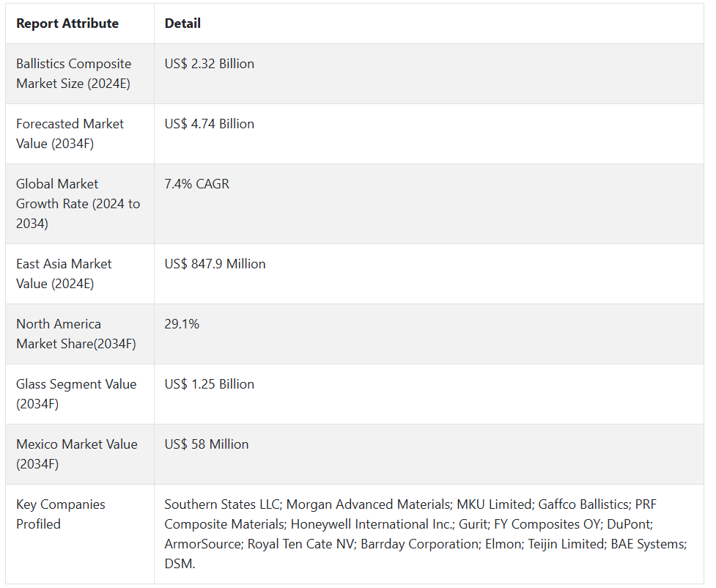This screenshot has width=716, height=588.
Task: Click the "7.4% CAGR" value
Action: pos(196,184)
